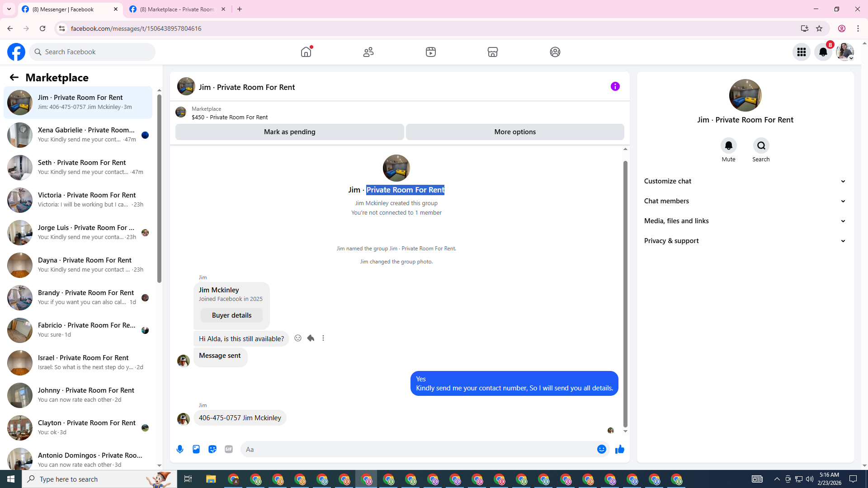The image size is (868, 488).
Task: Switch to the Marketplace - Private Room tab
Action: [x=178, y=9]
